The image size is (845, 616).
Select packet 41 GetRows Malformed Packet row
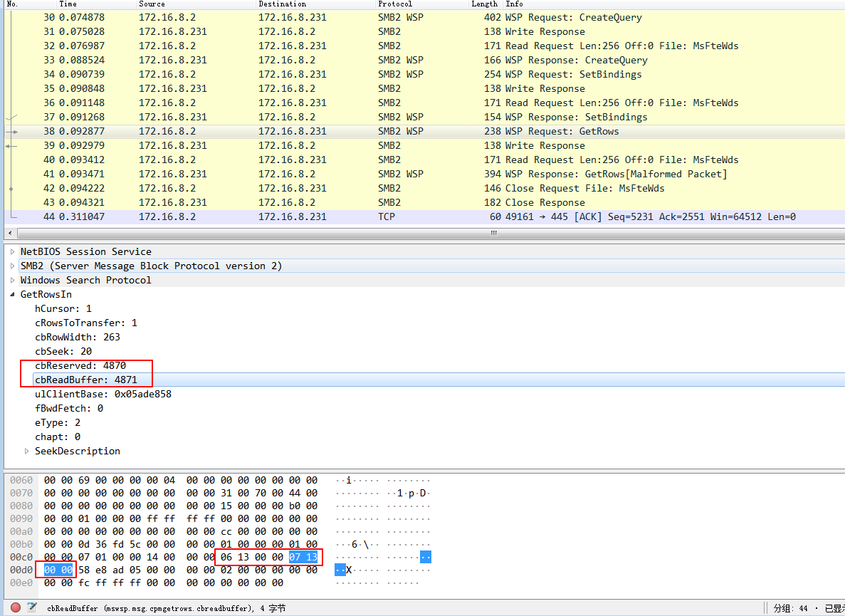[x=425, y=174]
